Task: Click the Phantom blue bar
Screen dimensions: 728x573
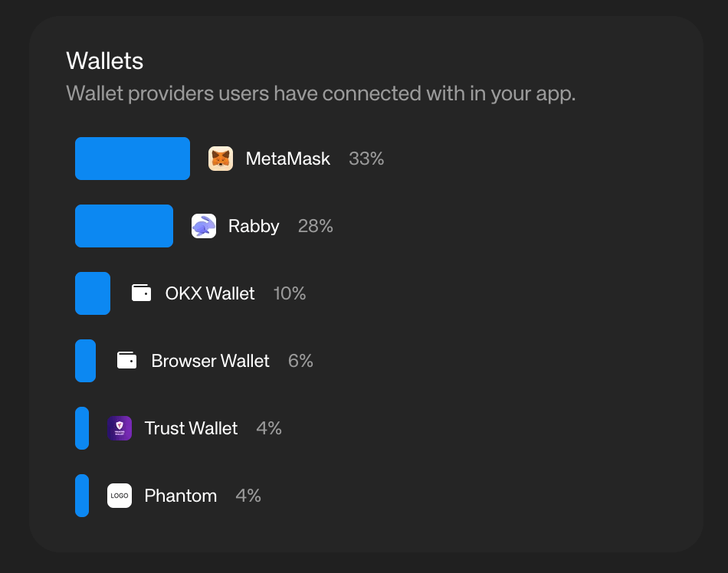Action: point(82,496)
